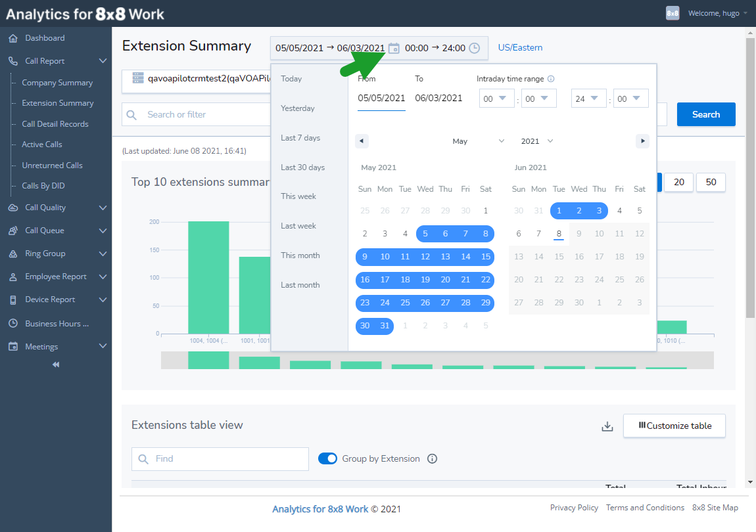Click the Find input field above the table

click(x=220, y=458)
